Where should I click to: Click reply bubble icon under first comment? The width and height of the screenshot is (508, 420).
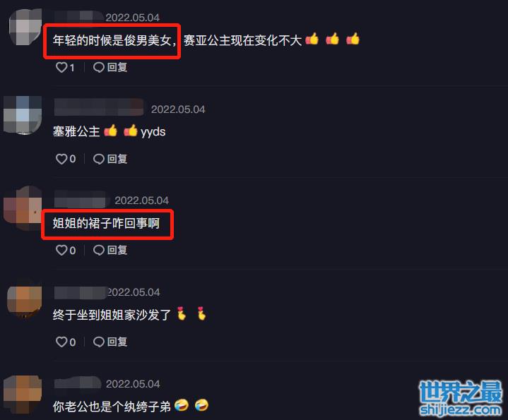click(99, 67)
